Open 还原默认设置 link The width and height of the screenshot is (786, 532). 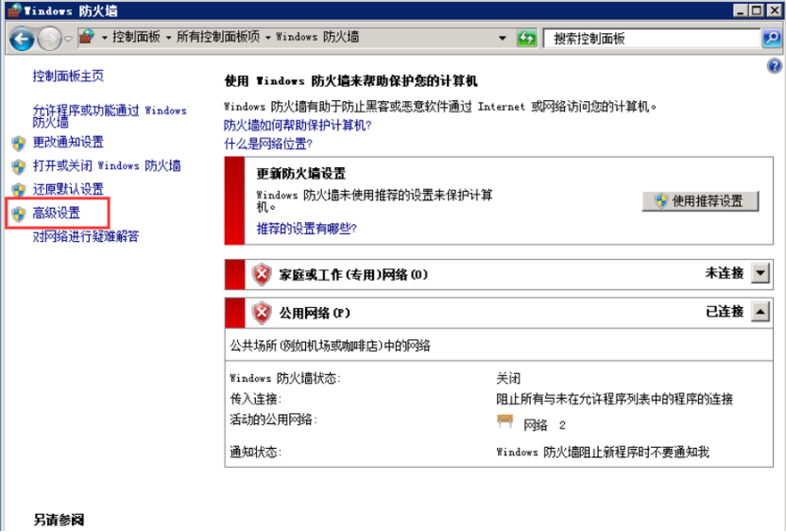68,190
